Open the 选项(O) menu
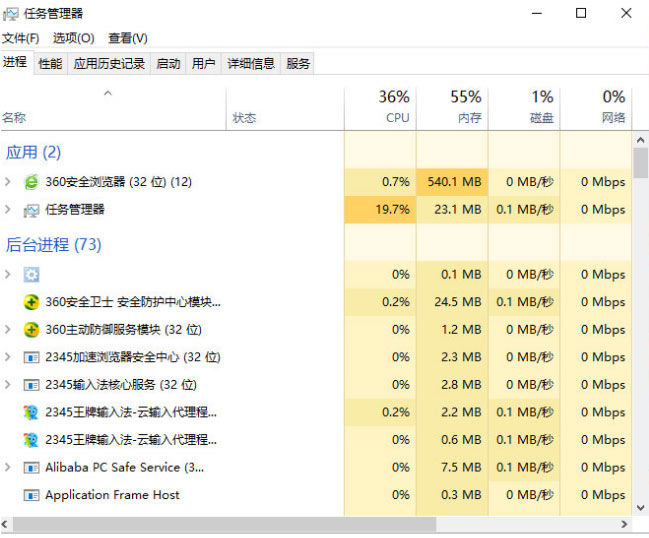This screenshot has height=538, width=649. pos(74,38)
